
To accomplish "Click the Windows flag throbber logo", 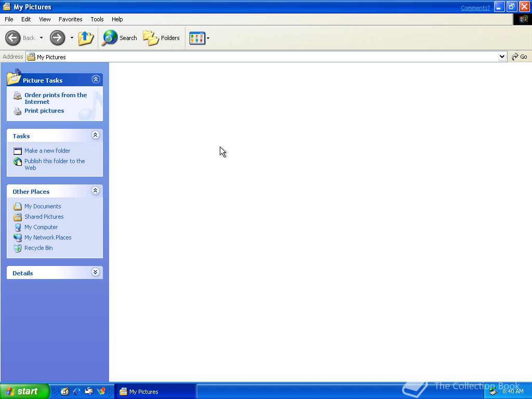I will click(x=523, y=19).
